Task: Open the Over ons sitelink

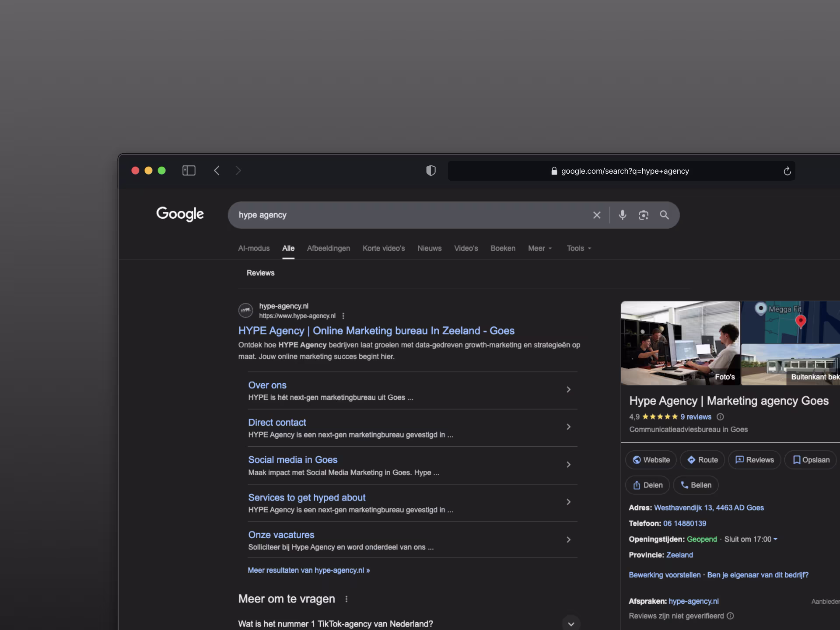Action: point(267,385)
